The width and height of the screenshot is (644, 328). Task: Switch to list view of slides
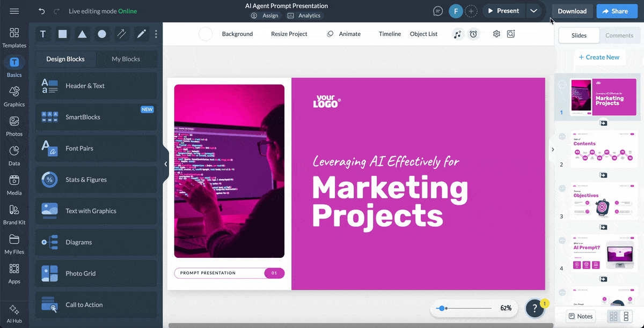[626, 316]
